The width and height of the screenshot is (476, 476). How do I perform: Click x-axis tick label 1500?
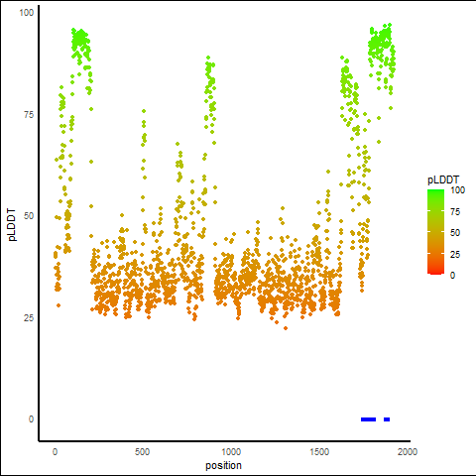pyautogui.click(x=319, y=452)
